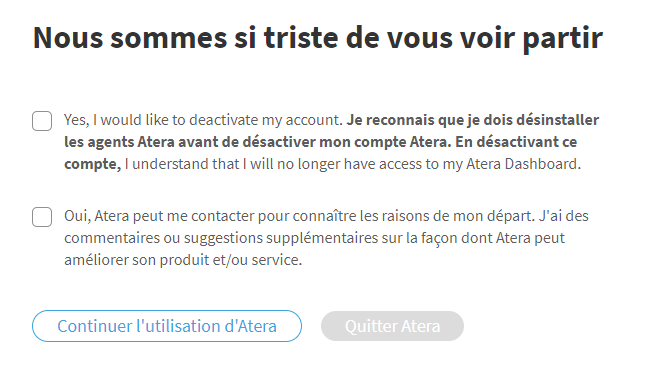
Task: Click bold text 'Je reconnais que je dois désinstaller'
Action: tap(472, 120)
